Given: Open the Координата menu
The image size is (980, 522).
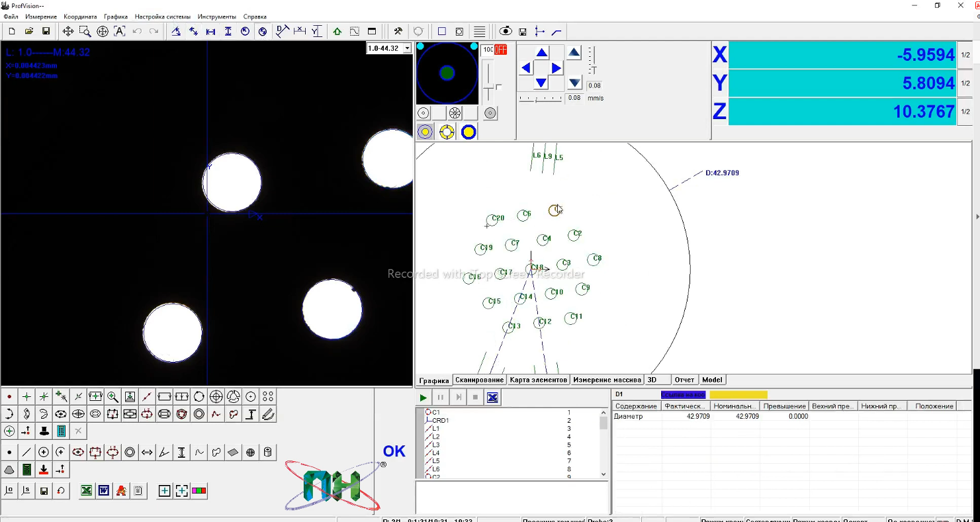Looking at the screenshot, I should 80,17.
